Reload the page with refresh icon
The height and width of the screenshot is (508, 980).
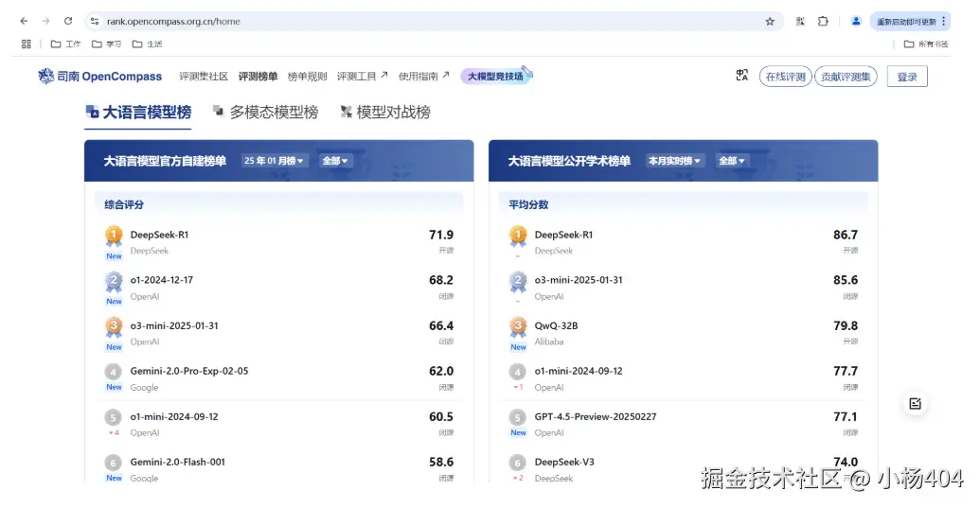(x=68, y=21)
